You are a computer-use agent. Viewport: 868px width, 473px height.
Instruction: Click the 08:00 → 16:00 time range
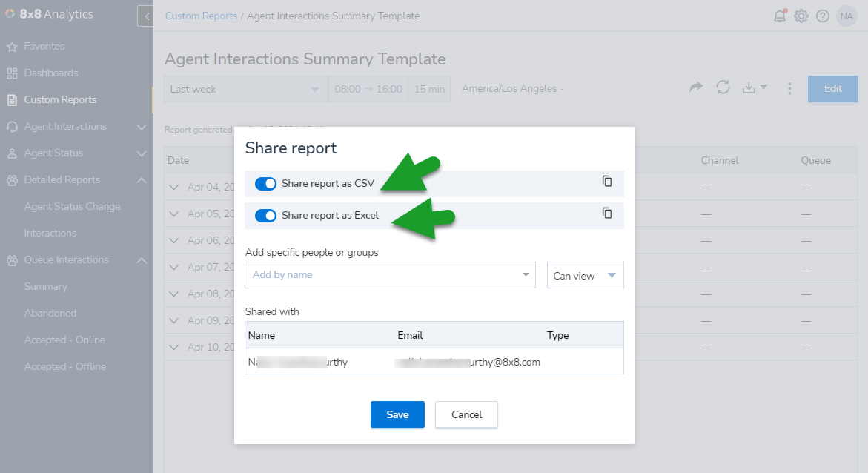click(x=368, y=89)
